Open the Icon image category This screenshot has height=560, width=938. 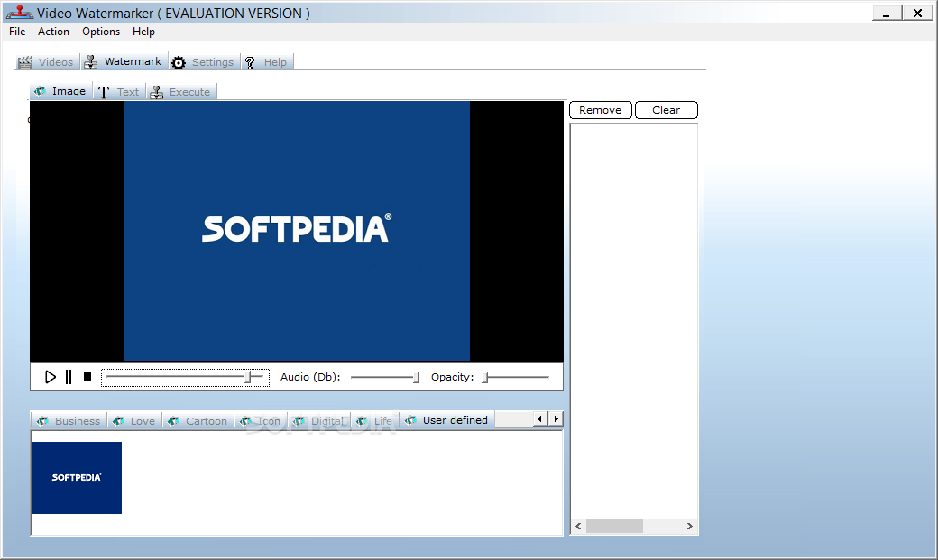click(x=261, y=421)
